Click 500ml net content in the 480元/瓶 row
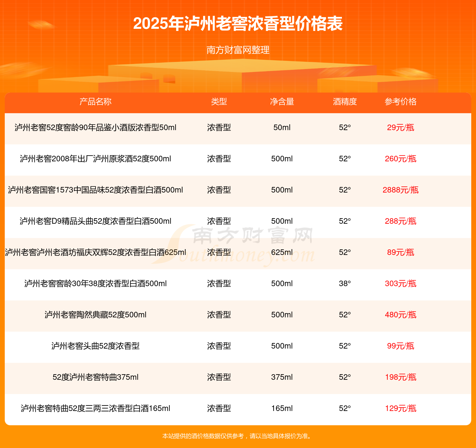This screenshot has width=476, height=448. click(x=282, y=315)
